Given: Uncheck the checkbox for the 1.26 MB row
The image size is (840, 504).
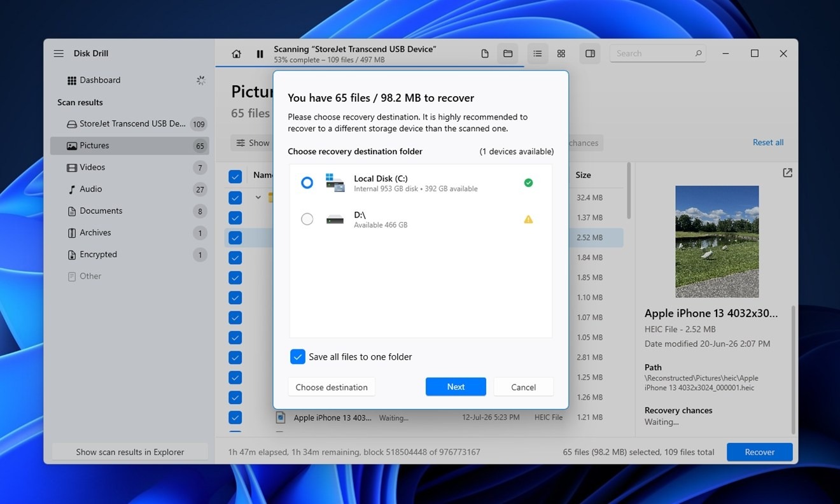Looking at the screenshot, I should pyautogui.click(x=235, y=398).
